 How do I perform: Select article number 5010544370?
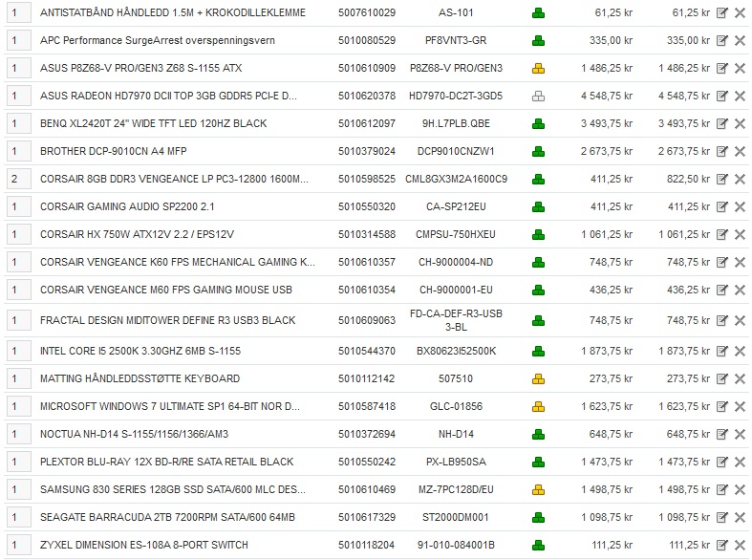[367, 351]
